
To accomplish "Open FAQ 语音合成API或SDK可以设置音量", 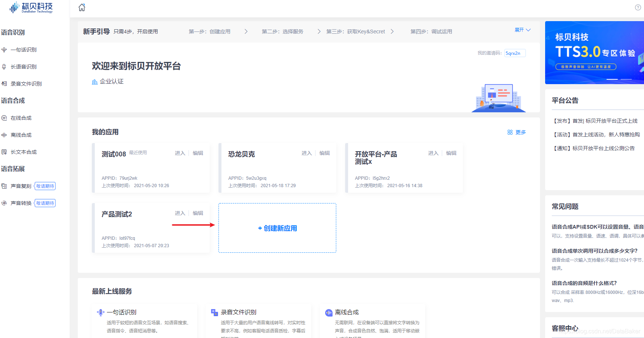I will (x=598, y=227).
